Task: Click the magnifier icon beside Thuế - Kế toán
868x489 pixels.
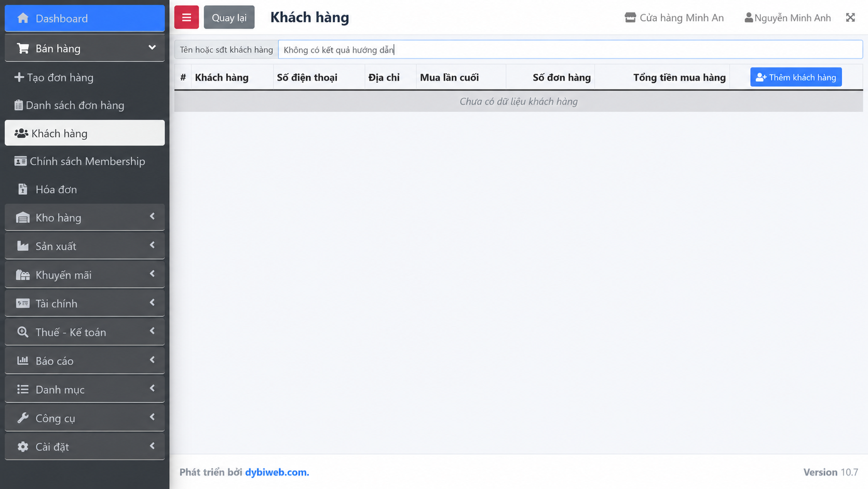Action: [23, 332]
